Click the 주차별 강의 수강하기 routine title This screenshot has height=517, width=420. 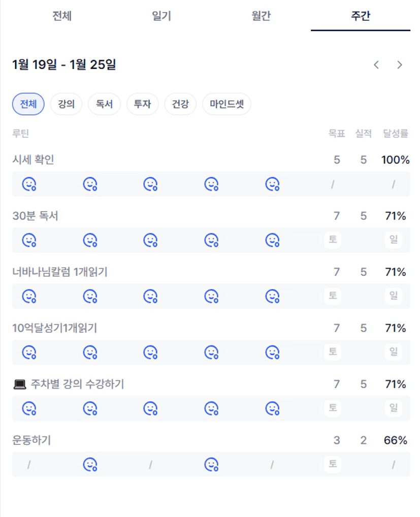pos(77,384)
